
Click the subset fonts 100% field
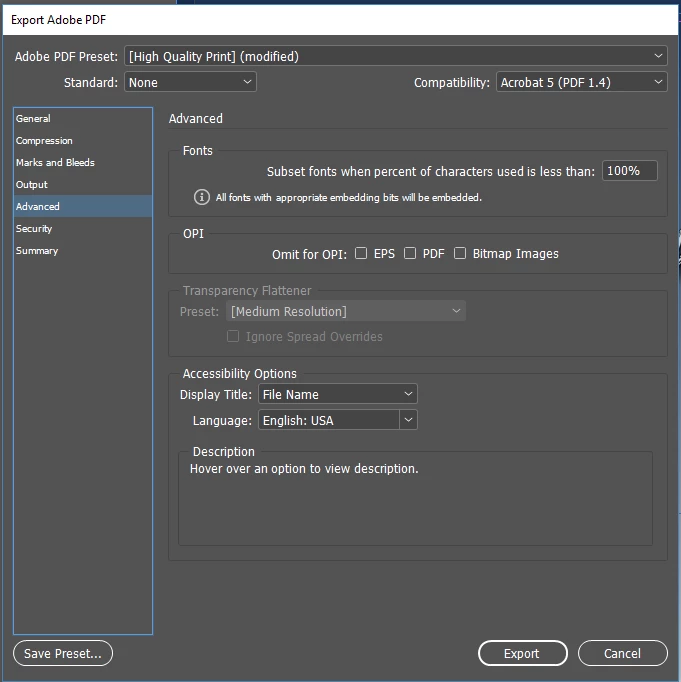(630, 170)
